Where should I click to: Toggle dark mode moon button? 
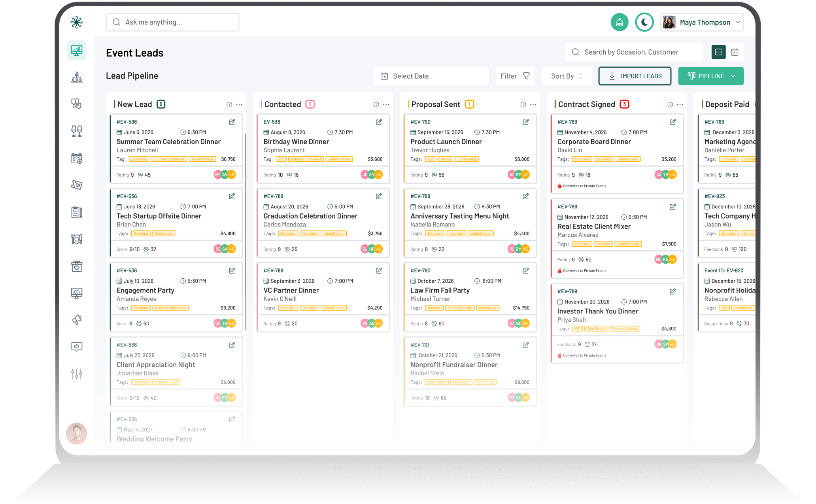pos(644,22)
